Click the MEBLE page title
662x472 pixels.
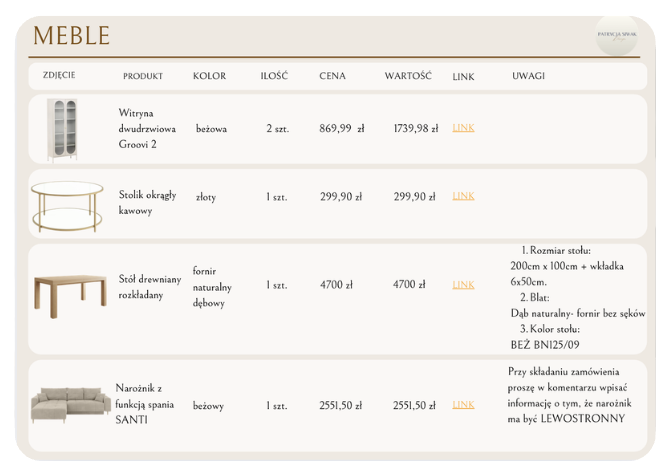pos(72,35)
